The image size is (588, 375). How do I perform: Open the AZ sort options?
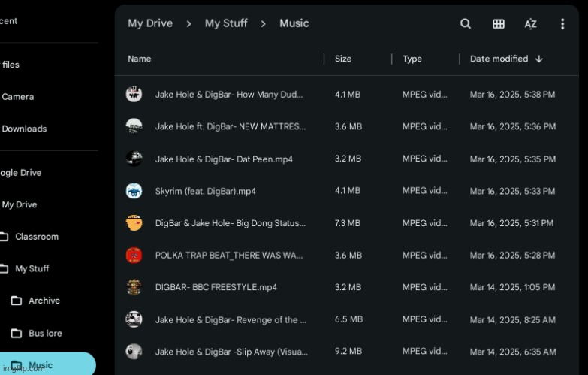click(530, 24)
